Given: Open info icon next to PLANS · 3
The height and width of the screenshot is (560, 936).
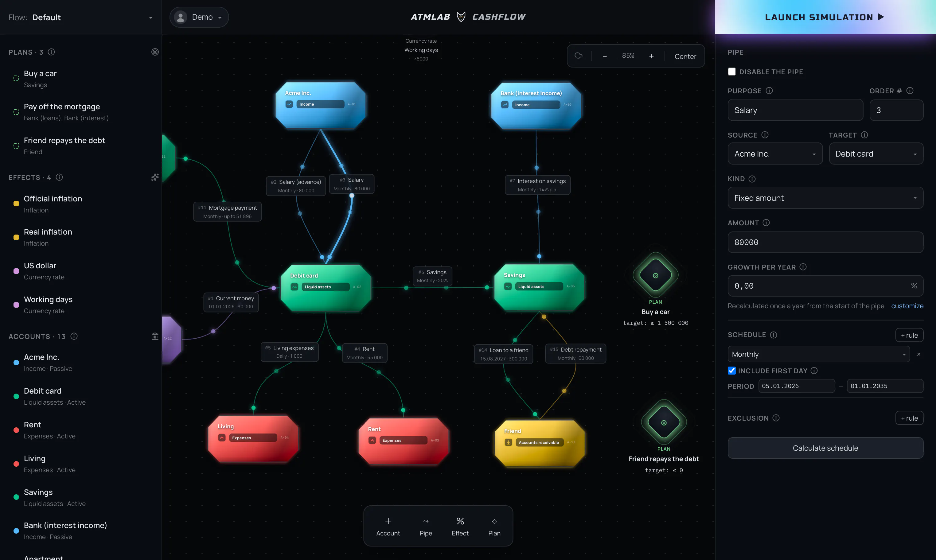Looking at the screenshot, I should pos(51,52).
